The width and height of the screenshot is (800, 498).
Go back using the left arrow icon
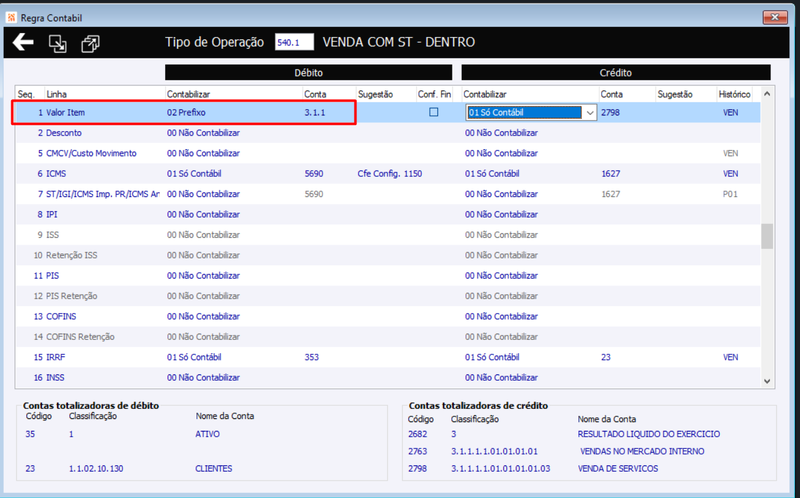click(23, 42)
